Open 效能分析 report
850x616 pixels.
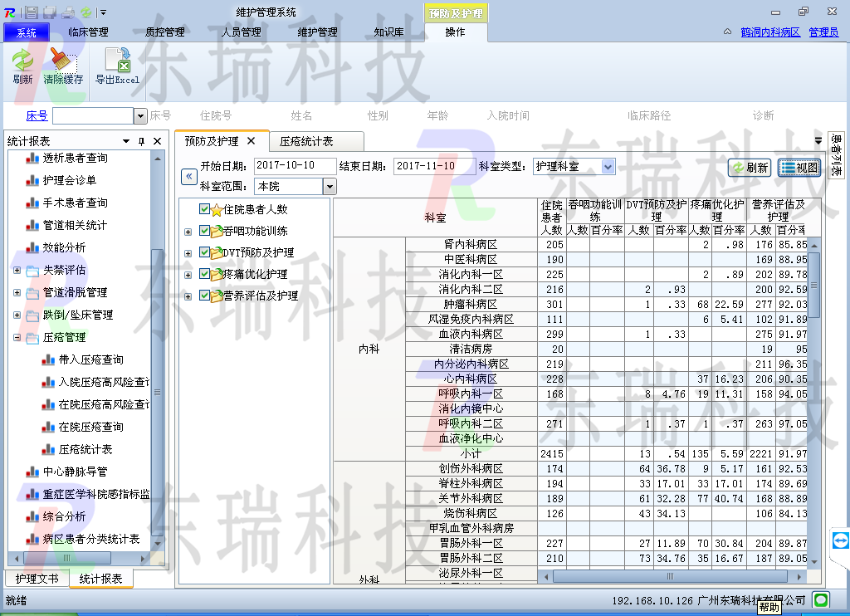coord(64,247)
